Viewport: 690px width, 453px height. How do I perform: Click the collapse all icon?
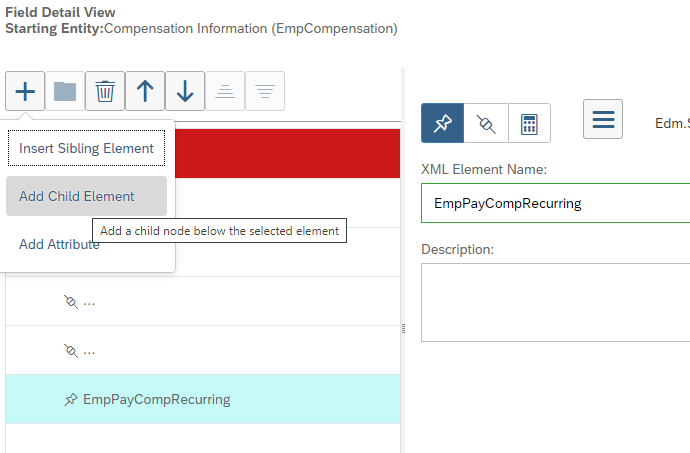(225, 91)
